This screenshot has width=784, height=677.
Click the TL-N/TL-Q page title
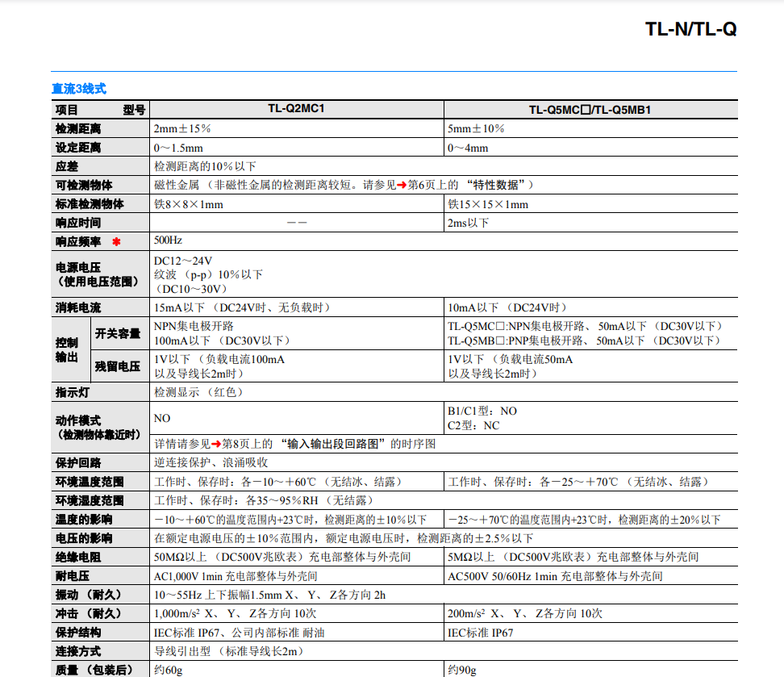tap(690, 30)
